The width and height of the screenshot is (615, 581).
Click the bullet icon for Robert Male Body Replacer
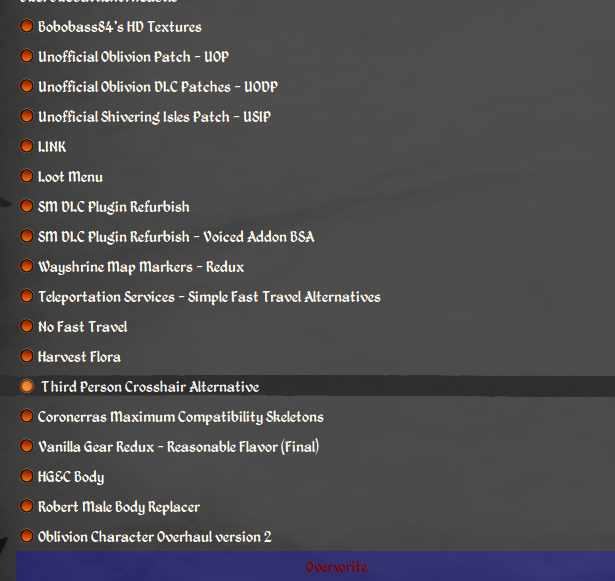(x=27, y=506)
